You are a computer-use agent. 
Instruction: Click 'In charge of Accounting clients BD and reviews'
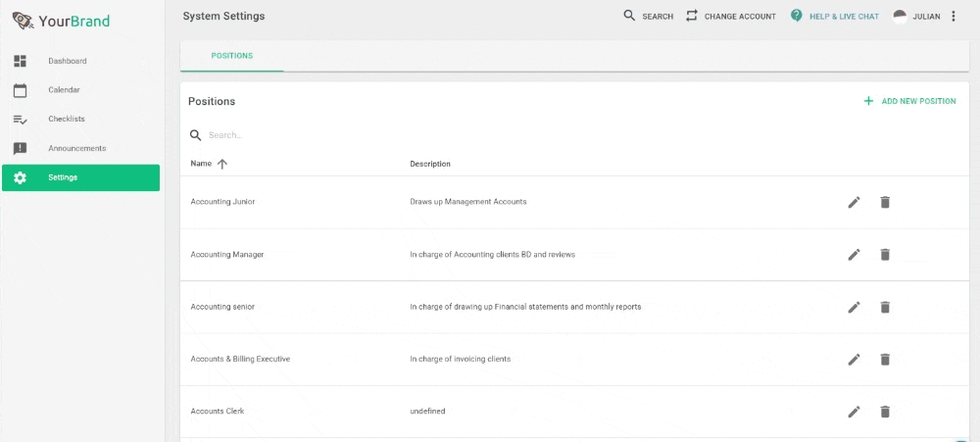coord(493,255)
